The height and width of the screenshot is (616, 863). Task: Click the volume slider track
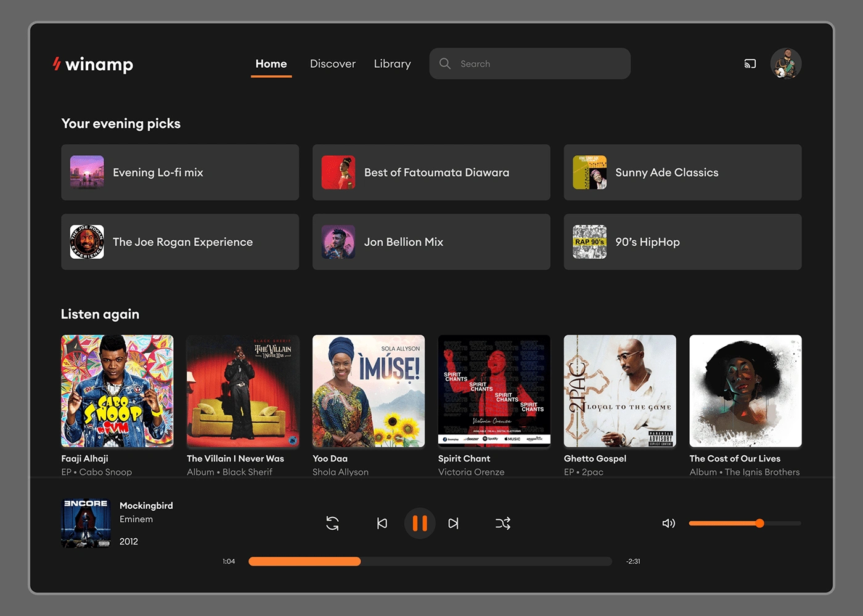pos(745,524)
